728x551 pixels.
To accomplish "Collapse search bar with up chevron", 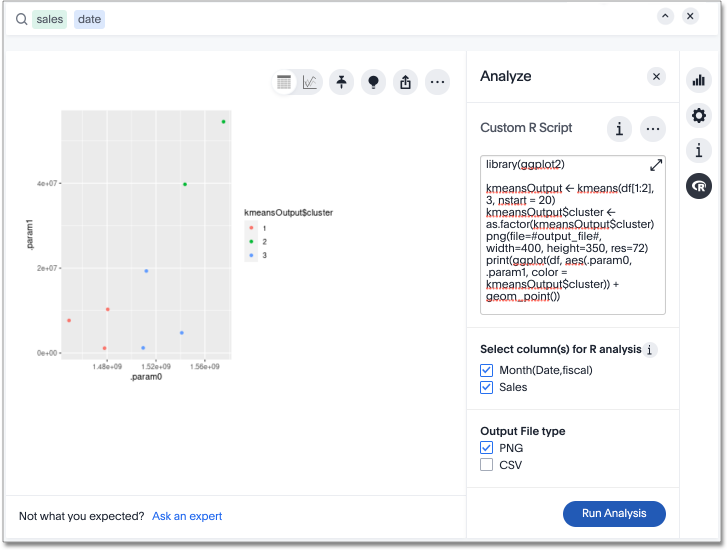I will click(x=665, y=16).
